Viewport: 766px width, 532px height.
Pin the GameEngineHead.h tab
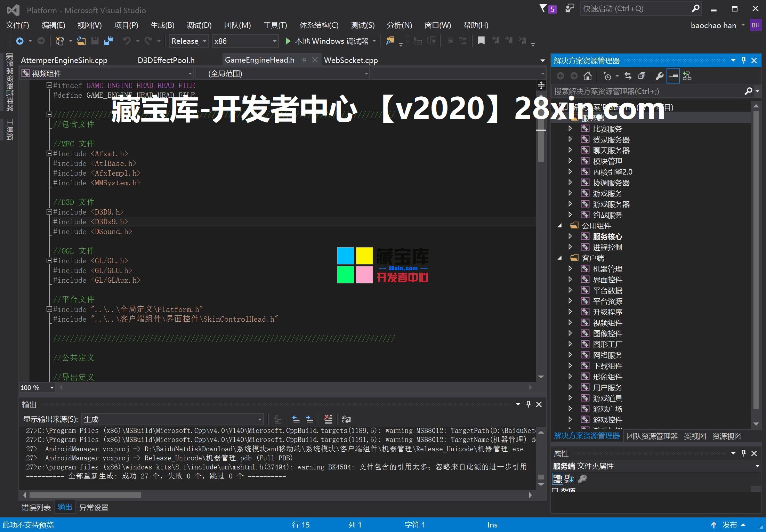(x=304, y=60)
